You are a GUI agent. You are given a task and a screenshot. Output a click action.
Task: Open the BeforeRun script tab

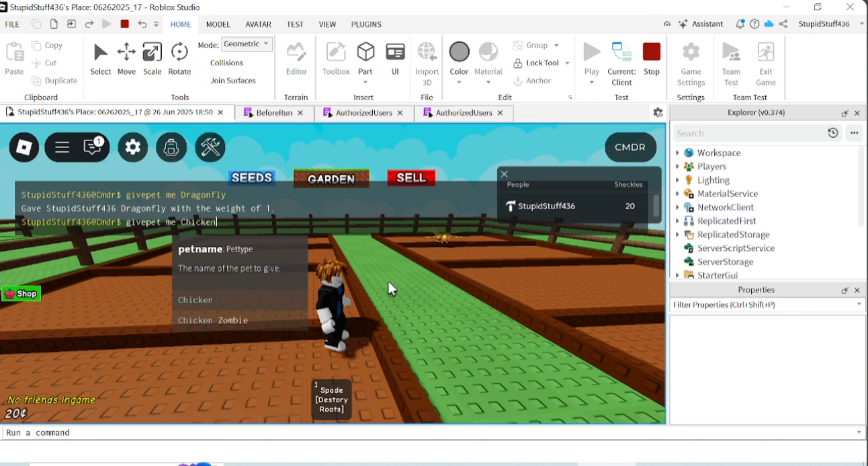click(x=274, y=113)
